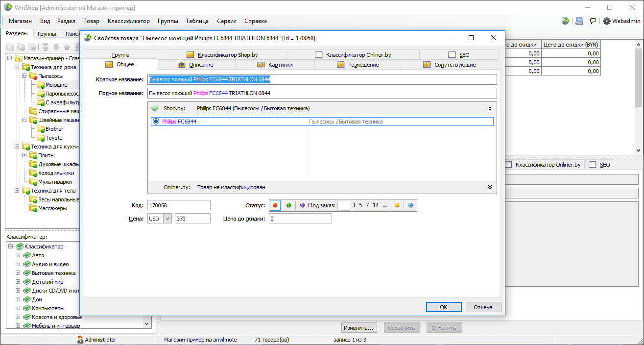Select the 'Philips FC6844' radio button
Screen dimensions: 644x345
pyautogui.click(x=156, y=122)
